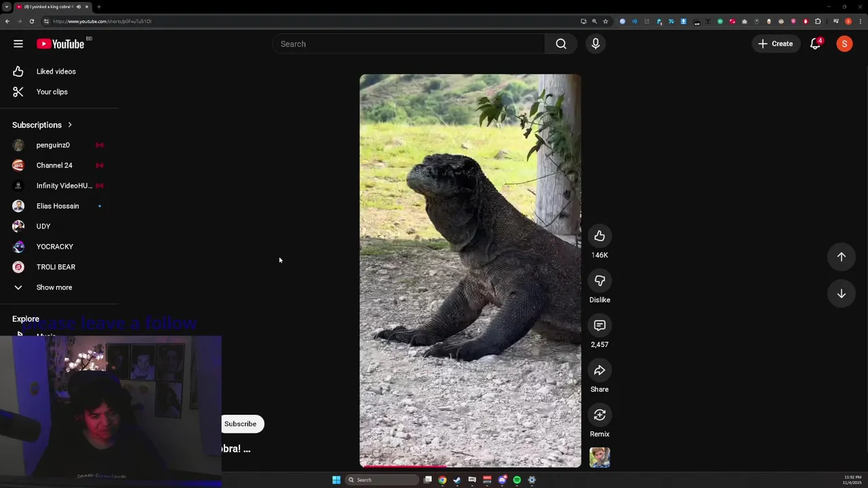
Task: Open Spotify from the taskbar
Action: coord(517,480)
